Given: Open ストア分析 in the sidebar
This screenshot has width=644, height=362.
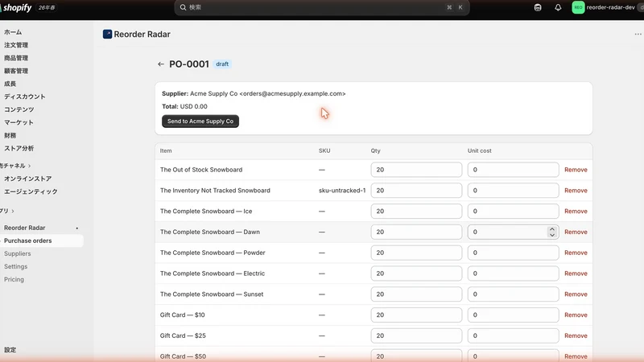Looking at the screenshot, I should coord(19,148).
